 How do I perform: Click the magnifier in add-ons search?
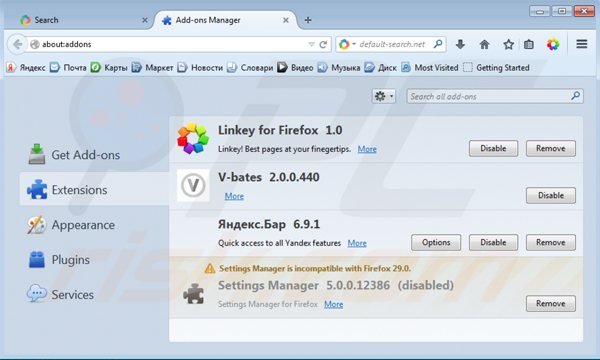click(x=576, y=96)
